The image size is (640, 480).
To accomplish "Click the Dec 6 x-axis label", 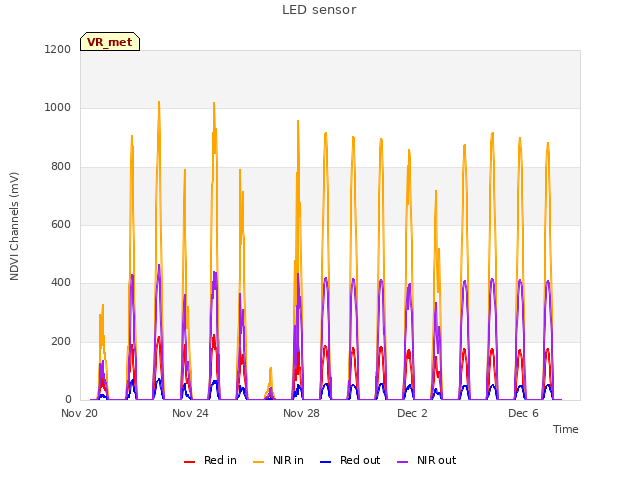I will [523, 413].
